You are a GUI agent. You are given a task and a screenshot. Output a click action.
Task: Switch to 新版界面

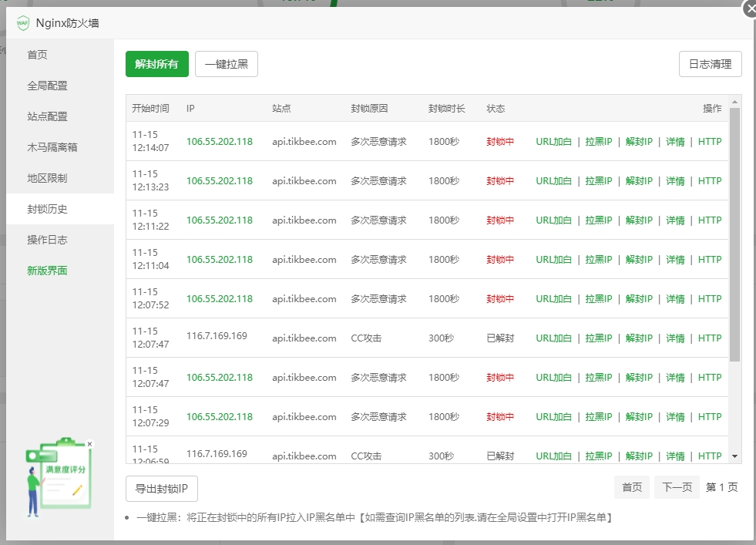coord(47,271)
